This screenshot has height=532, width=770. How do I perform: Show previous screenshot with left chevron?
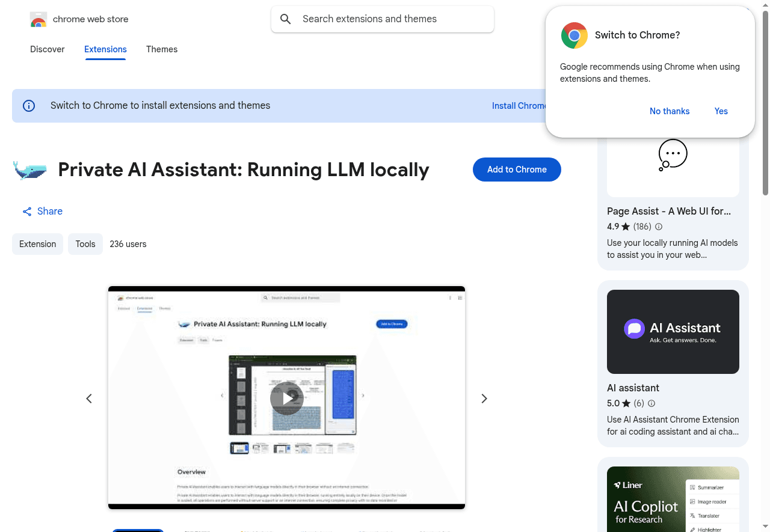[x=88, y=398]
